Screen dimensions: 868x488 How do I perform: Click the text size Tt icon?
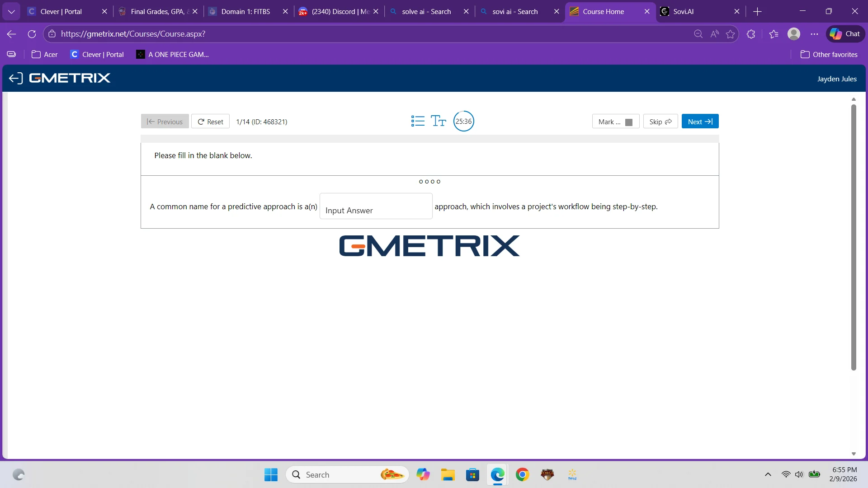(x=438, y=121)
